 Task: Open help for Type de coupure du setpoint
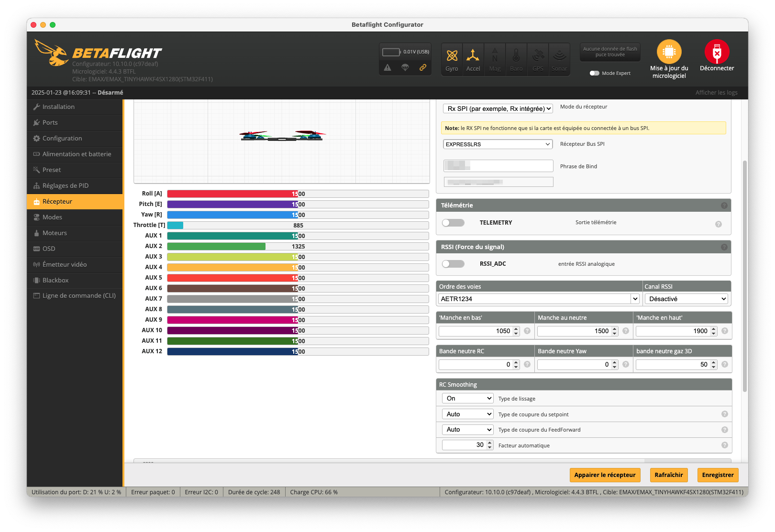[725, 414]
